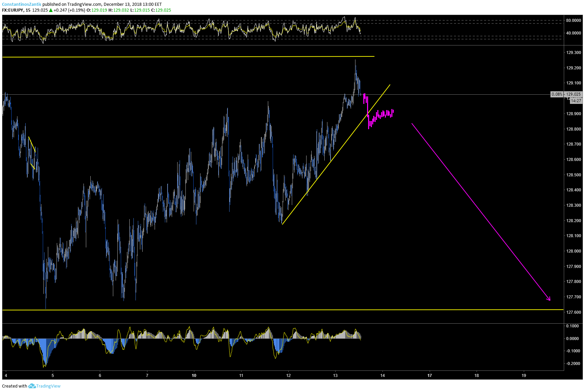Click the countdown timer label 14:27

576,101
